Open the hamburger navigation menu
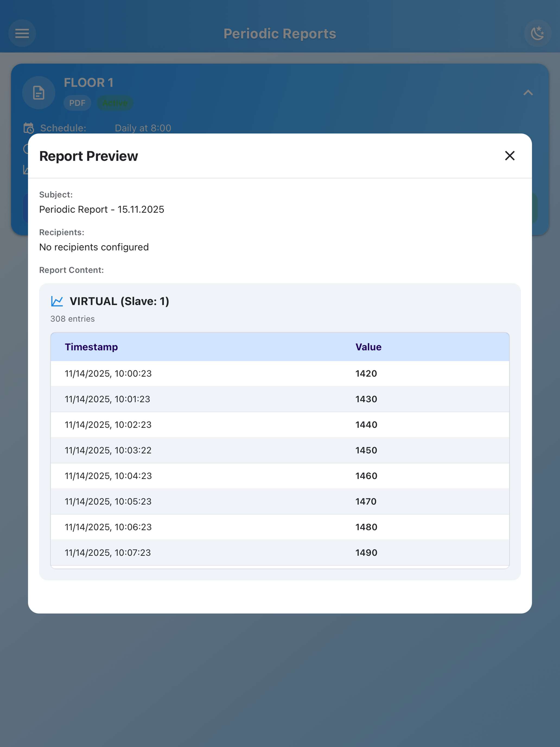Image resolution: width=560 pixels, height=747 pixels. [x=22, y=33]
